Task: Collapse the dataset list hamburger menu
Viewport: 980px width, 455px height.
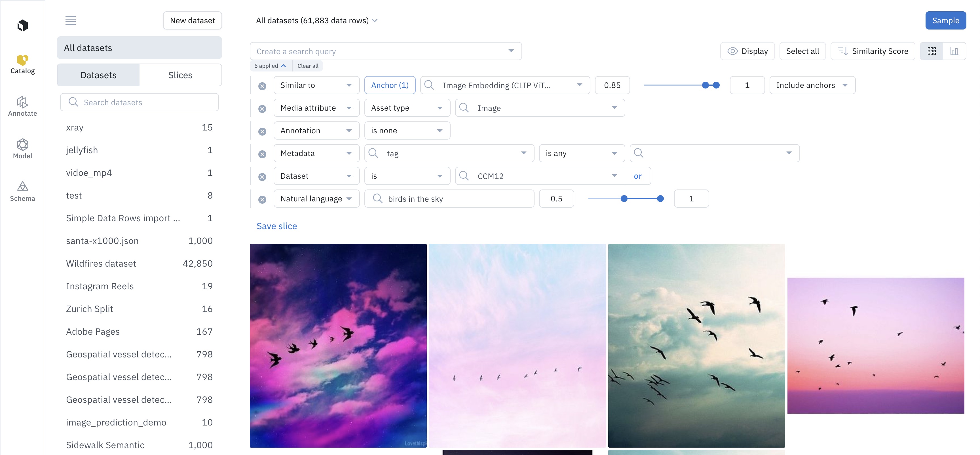Action: tap(70, 20)
